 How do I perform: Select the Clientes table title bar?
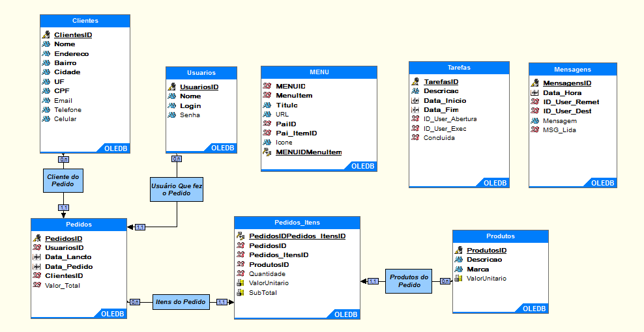[85, 21]
